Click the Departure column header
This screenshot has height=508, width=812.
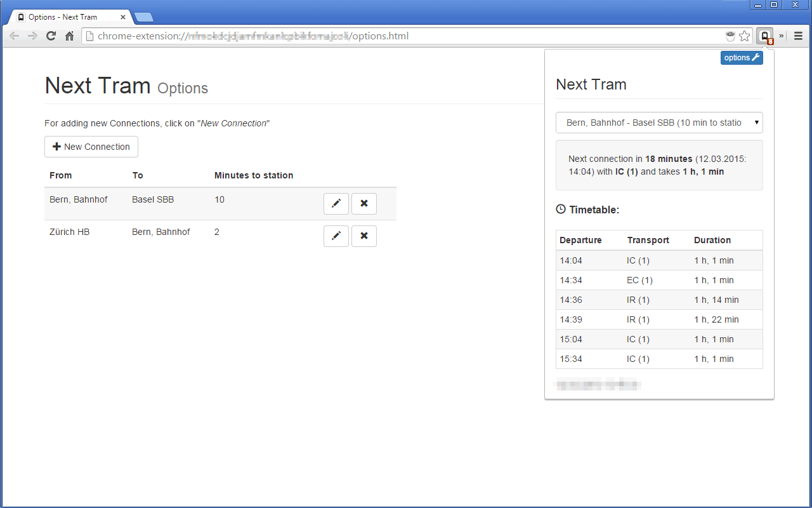coord(580,240)
